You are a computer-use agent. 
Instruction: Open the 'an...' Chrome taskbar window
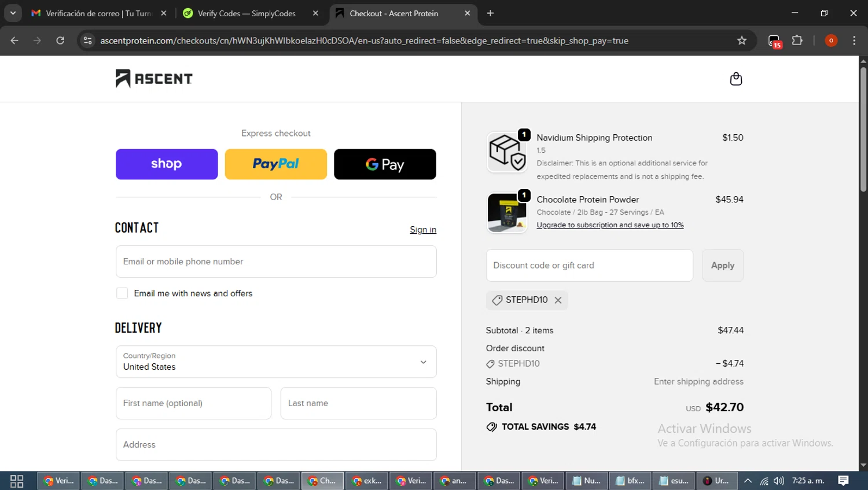coord(454,481)
